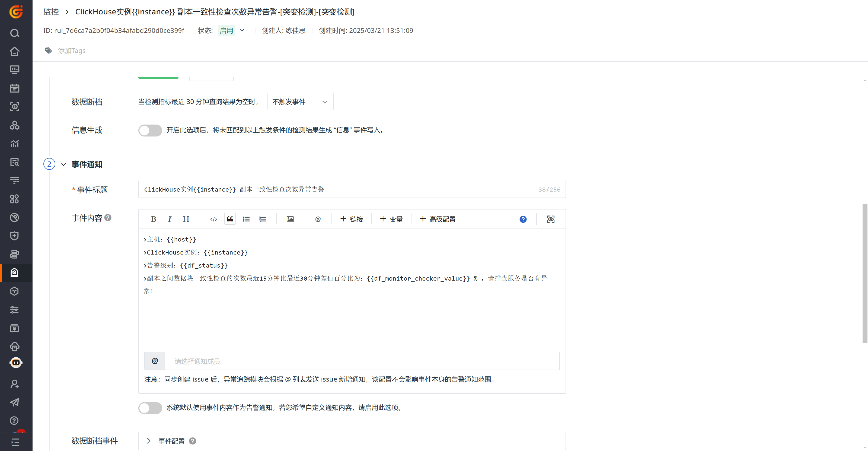Insert heading with H toolbar button

(186, 219)
